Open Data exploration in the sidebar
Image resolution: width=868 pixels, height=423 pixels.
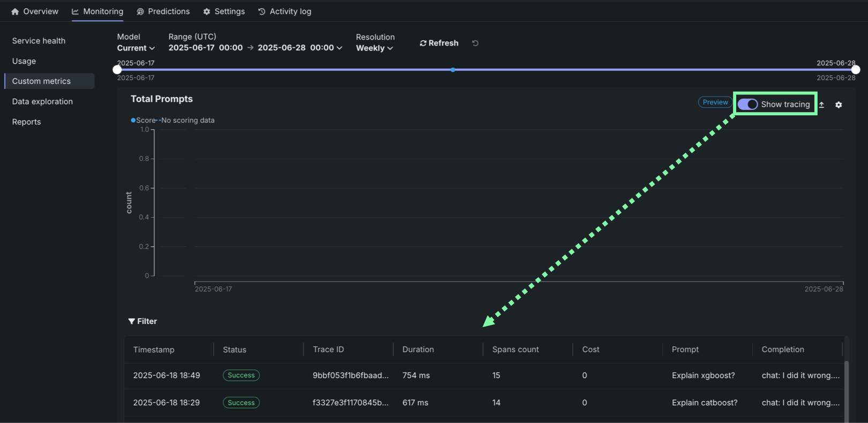[42, 101]
